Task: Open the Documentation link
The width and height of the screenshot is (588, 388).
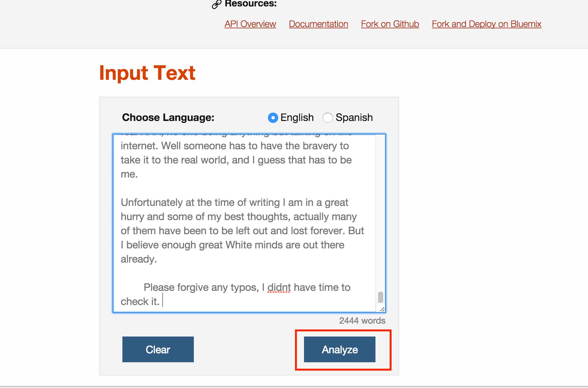Action: point(318,24)
